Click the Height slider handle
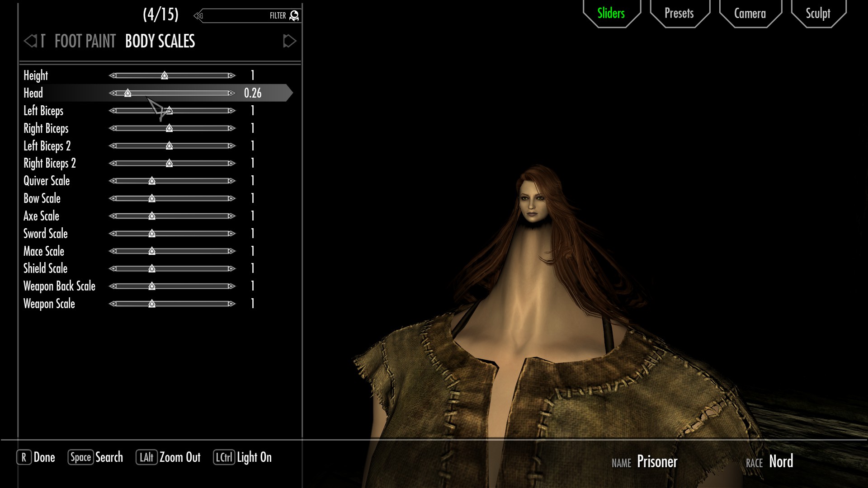 [x=165, y=75]
